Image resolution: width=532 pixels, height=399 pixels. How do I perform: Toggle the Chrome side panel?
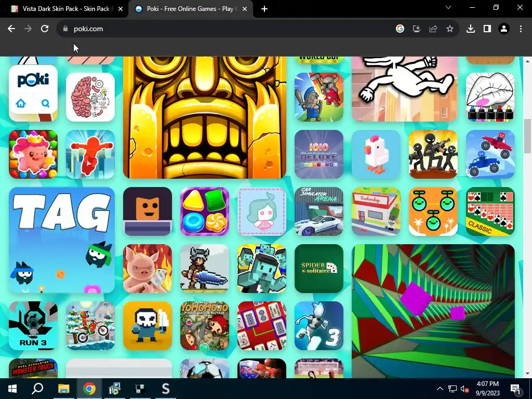coord(487,29)
